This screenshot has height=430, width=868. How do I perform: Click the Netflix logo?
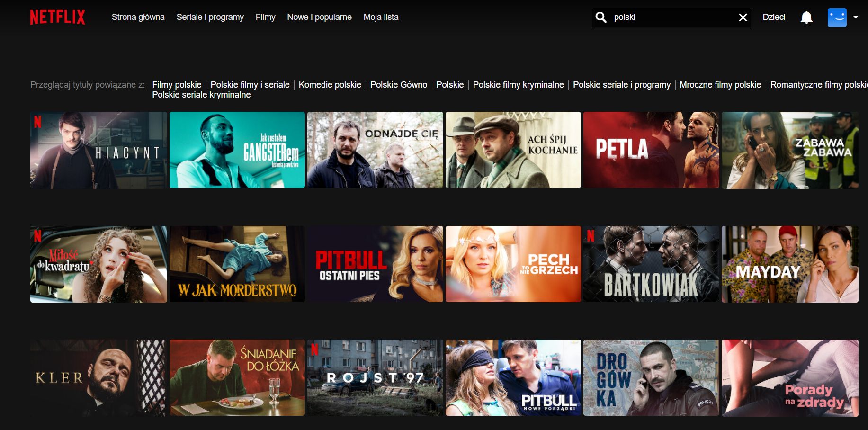(x=57, y=17)
